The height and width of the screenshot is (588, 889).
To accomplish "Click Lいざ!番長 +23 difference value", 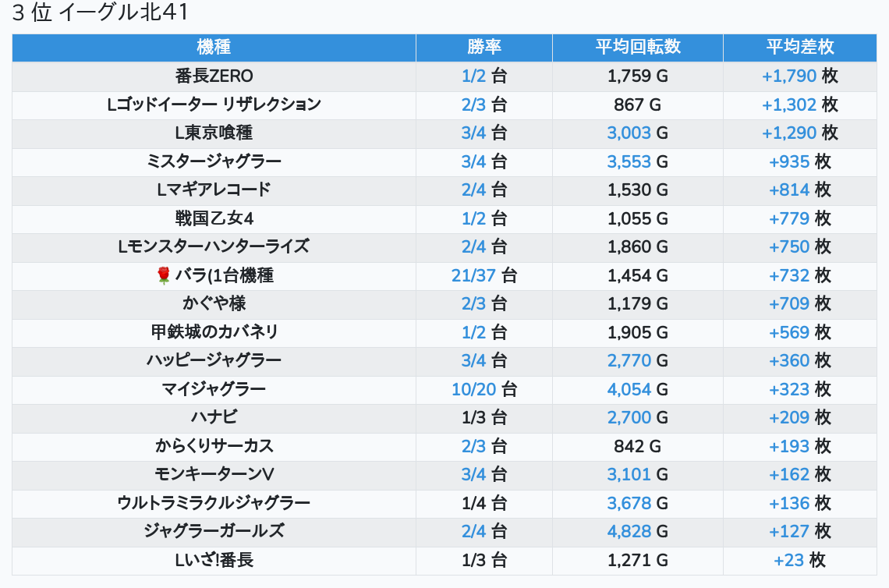I will (x=789, y=560).
